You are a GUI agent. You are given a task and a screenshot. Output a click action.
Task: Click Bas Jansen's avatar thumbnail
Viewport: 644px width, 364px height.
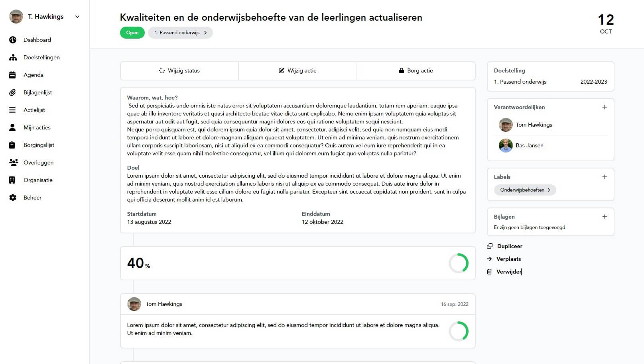click(506, 145)
